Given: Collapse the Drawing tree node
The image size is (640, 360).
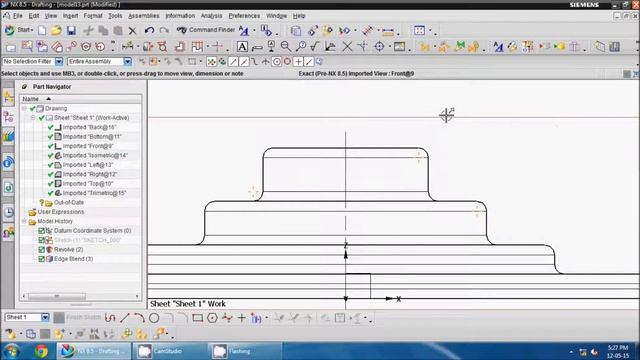Looking at the screenshot, I should point(24,109).
